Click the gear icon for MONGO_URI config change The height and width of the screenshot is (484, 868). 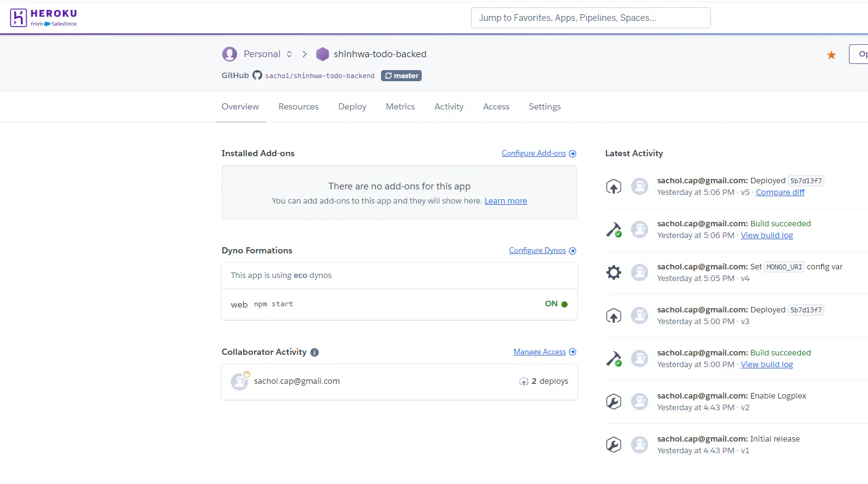(x=614, y=272)
